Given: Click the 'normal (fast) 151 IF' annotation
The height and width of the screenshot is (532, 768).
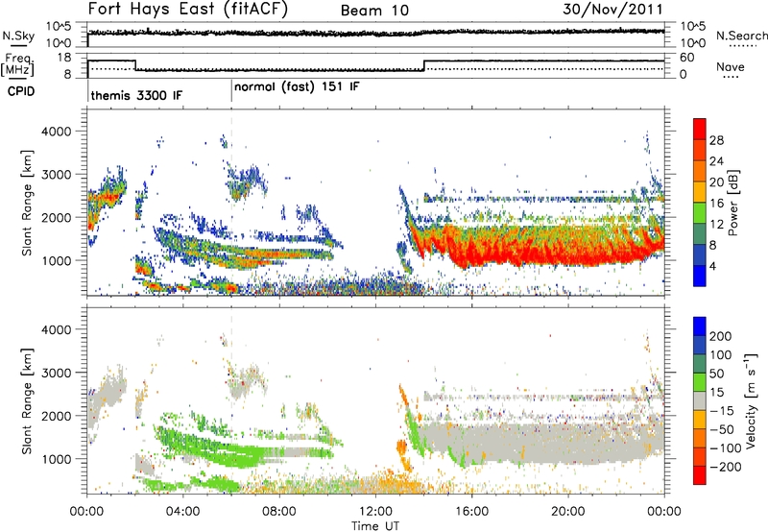Looking at the screenshot, I should pos(297,87).
